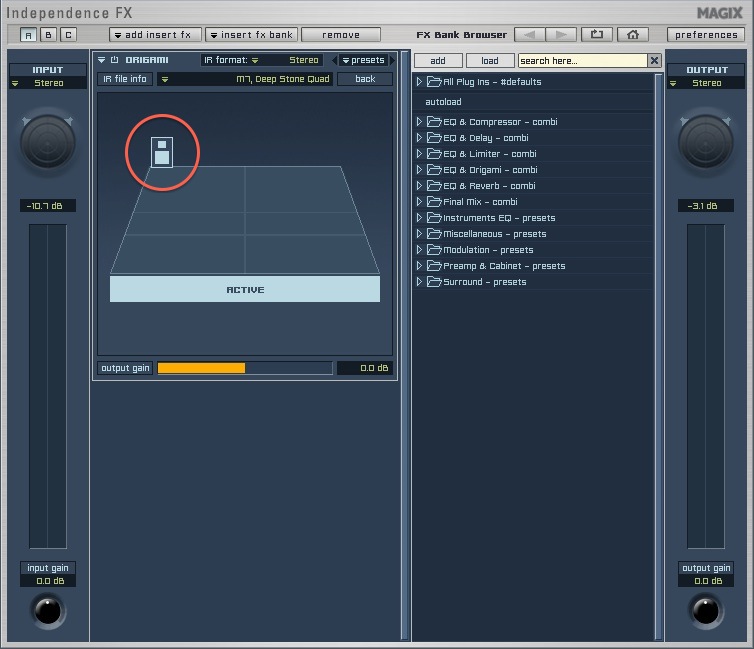Viewport: 754px width, 649px height.
Task: Click the home icon in browser
Action: pos(633,35)
